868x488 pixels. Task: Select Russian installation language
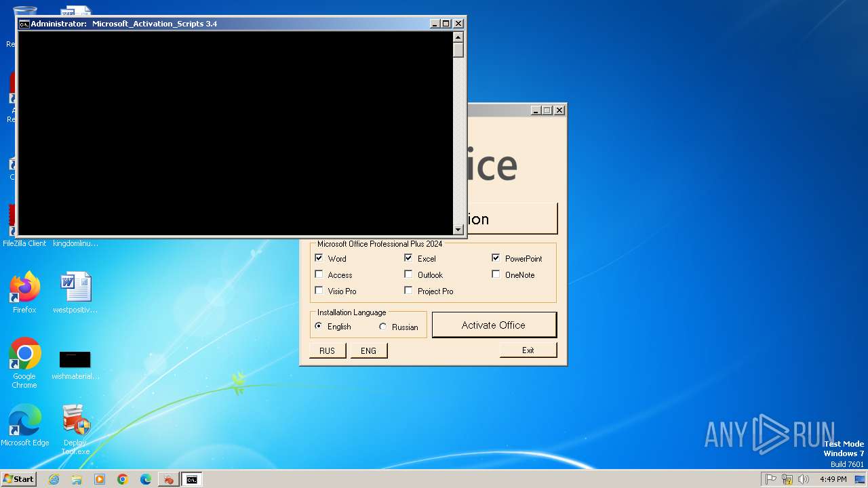[x=382, y=327]
